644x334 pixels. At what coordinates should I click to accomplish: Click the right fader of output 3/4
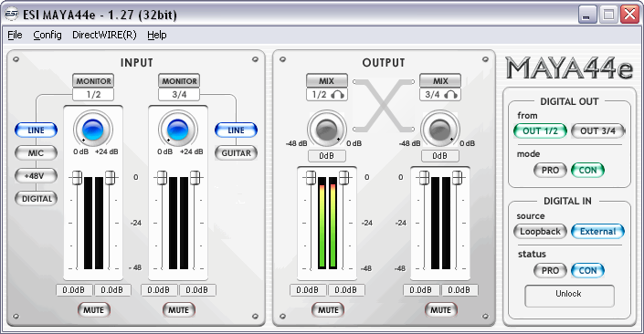point(457,178)
